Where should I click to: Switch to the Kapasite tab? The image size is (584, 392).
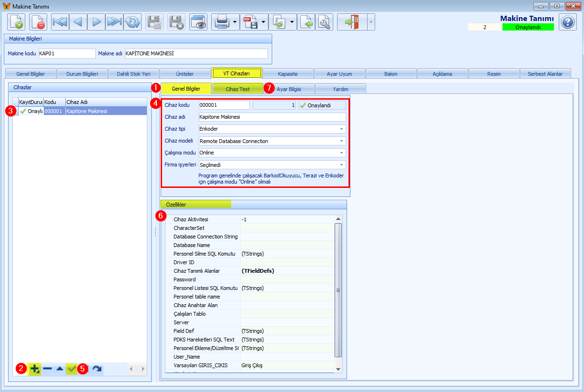tap(288, 73)
